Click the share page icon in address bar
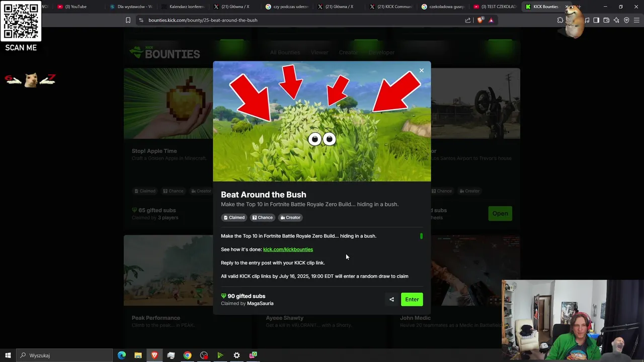Screen dimensions: 644x362 pyautogui.click(x=468, y=20)
